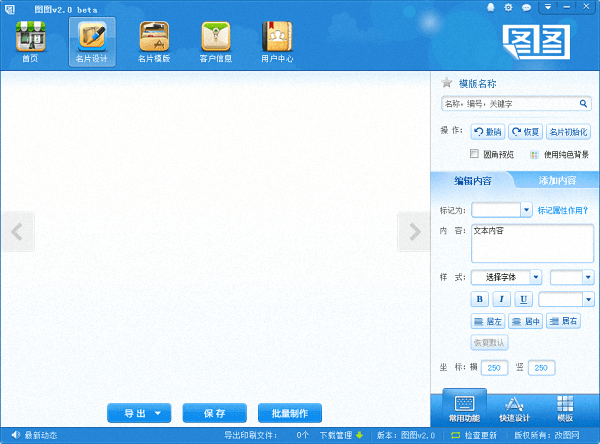Click the 版权所有: 改图网 text

click(547, 435)
